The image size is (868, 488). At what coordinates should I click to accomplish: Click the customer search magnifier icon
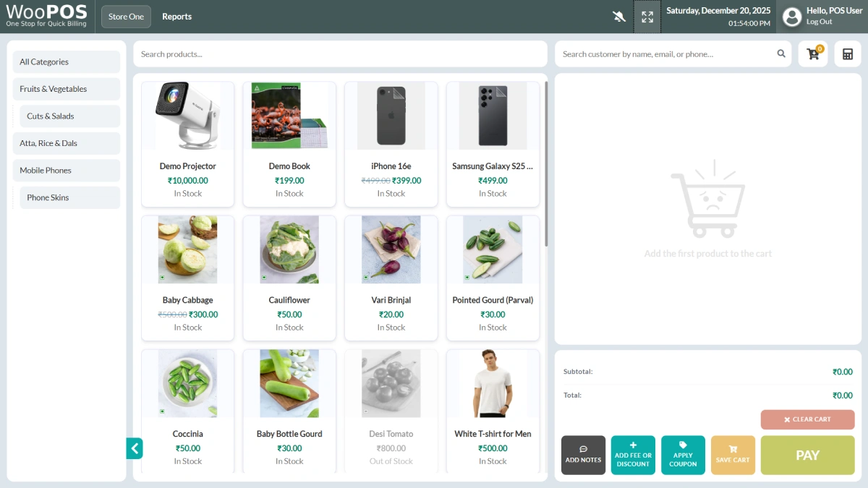point(781,53)
